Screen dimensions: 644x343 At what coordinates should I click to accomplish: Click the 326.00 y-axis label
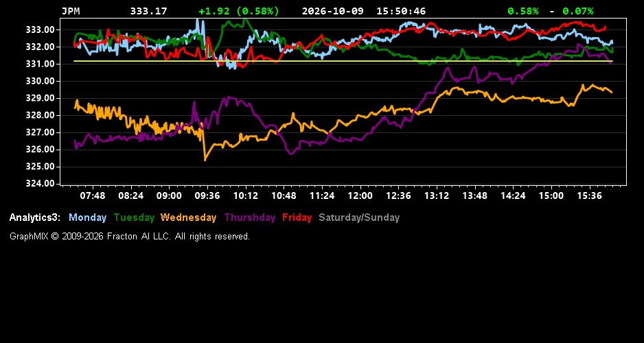tap(41, 150)
